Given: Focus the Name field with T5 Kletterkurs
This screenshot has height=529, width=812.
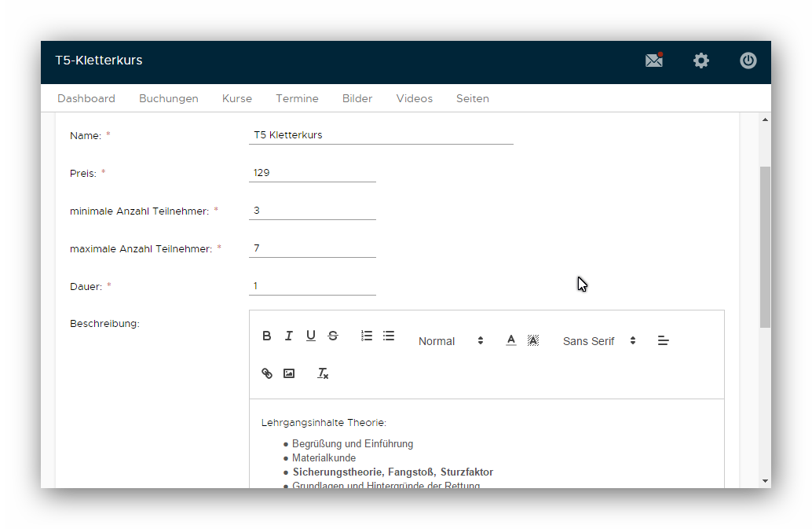Looking at the screenshot, I should [x=381, y=135].
